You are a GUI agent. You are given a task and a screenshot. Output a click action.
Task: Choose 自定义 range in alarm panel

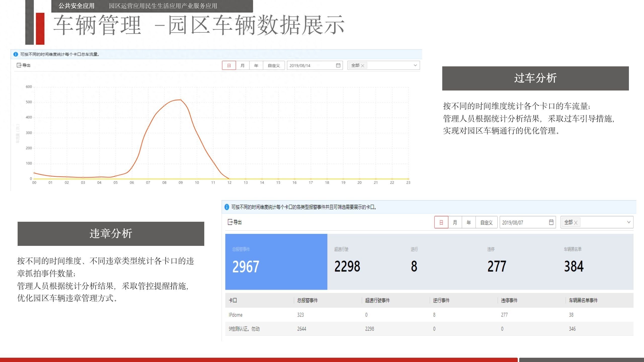(486, 222)
